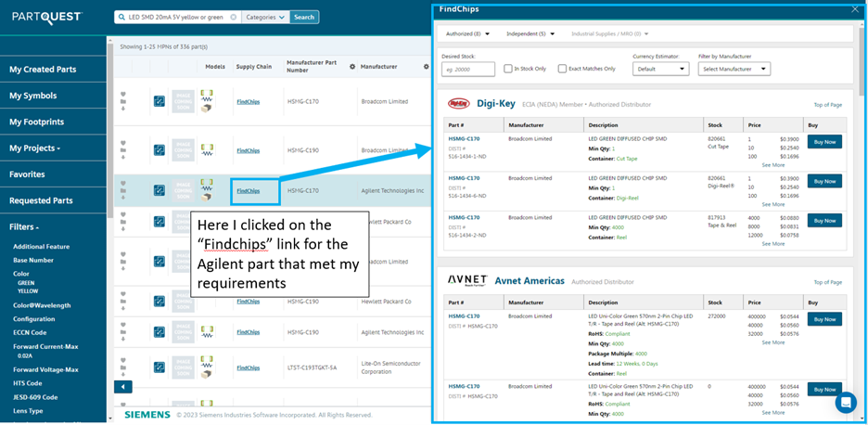Click the LED SMD search text field

point(174,18)
